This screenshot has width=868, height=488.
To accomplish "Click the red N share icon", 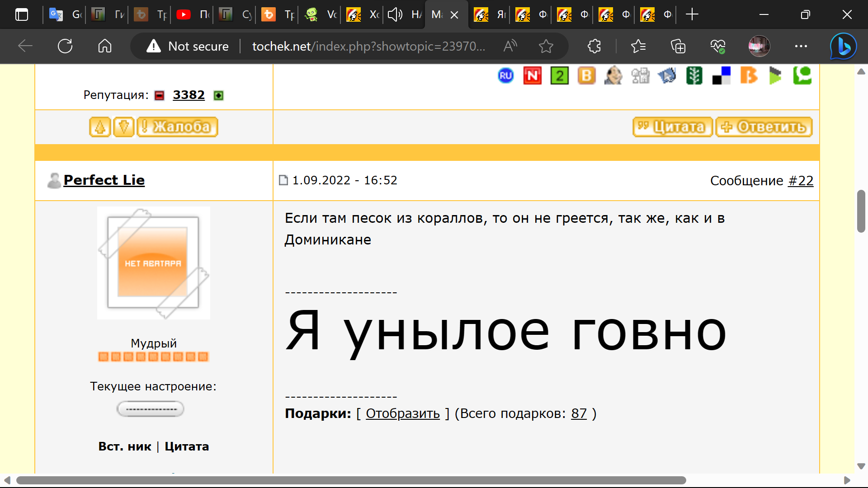I will [533, 75].
